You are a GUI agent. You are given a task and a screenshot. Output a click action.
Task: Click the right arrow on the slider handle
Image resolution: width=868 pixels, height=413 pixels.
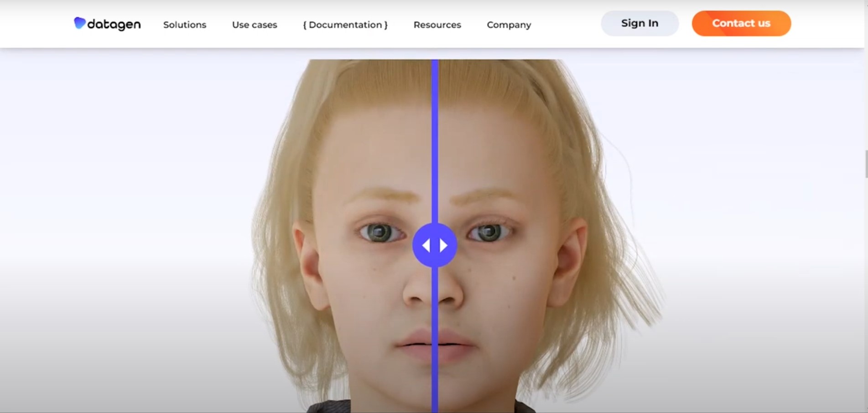[443, 246]
